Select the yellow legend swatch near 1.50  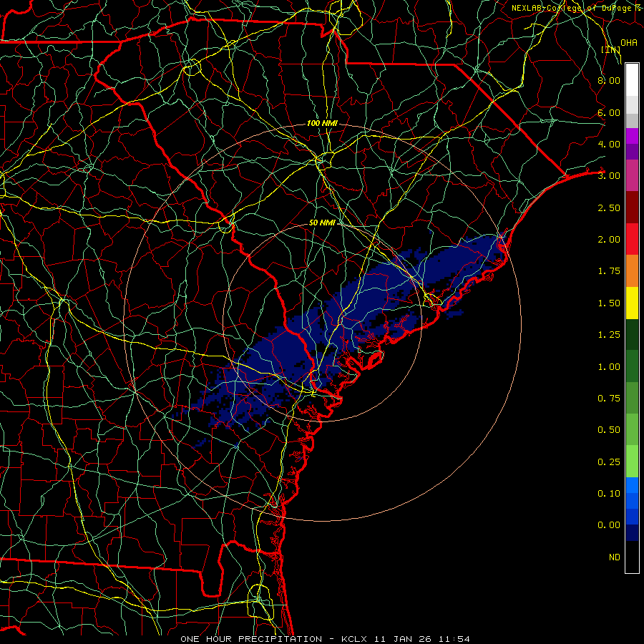click(x=632, y=303)
